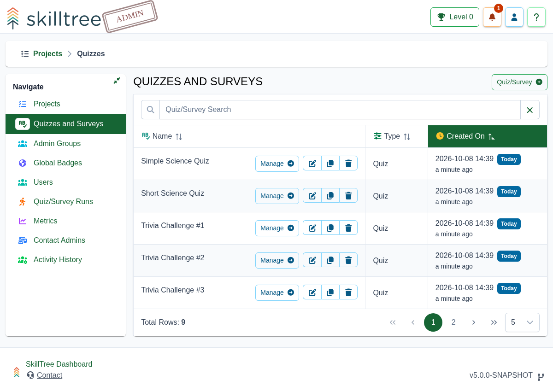The width and height of the screenshot is (553, 392).
Task: Delete Trivia Challenge #1
Action: [x=348, y=228]
